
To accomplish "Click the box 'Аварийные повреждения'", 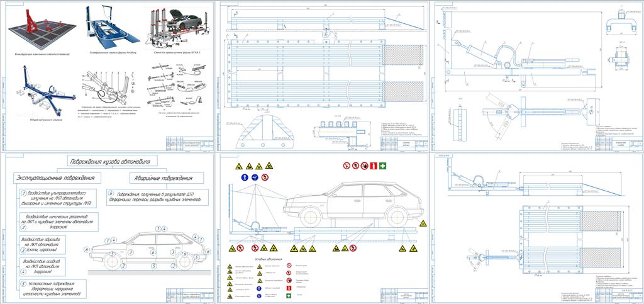I will click(167, 178).
